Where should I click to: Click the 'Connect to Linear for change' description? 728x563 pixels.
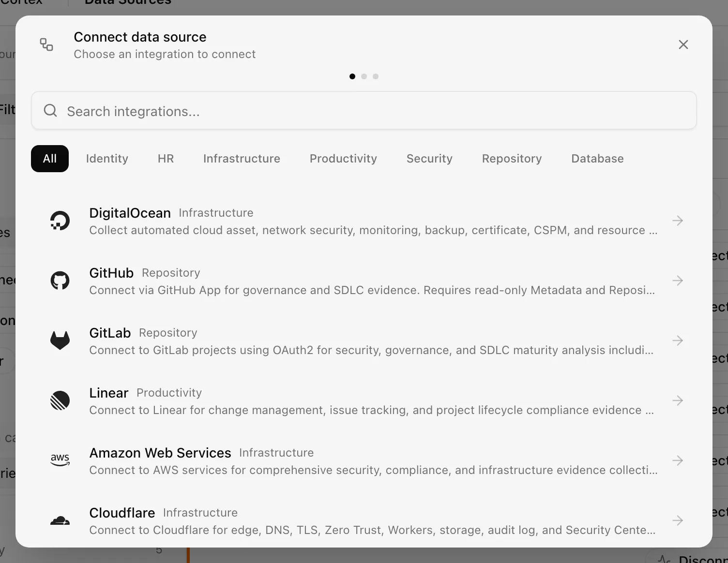(x=371, y=410)
